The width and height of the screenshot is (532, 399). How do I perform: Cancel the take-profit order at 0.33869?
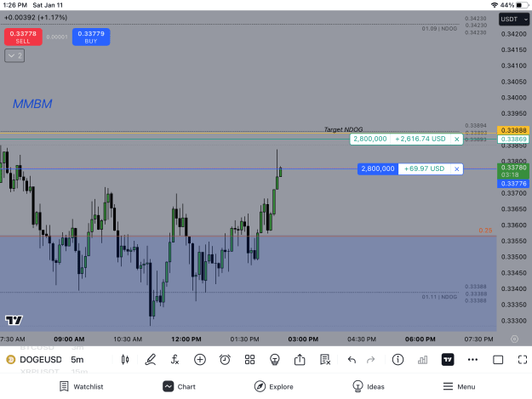point(457,139)
